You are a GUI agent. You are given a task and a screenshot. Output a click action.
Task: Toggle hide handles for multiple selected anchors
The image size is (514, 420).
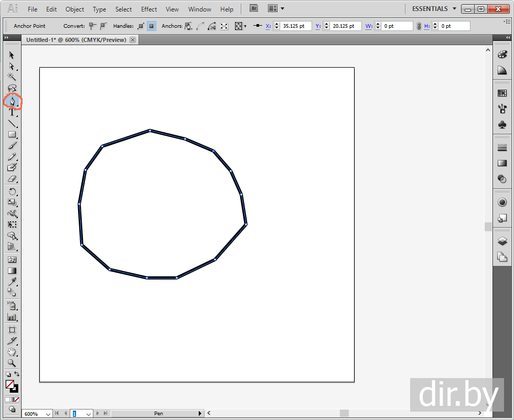tap(152, 26)
